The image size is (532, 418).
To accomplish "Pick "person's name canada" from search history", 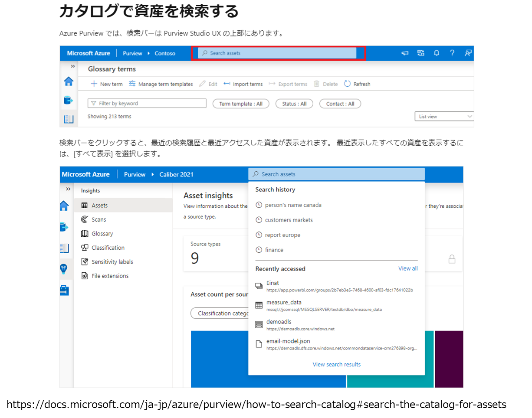I will [293, 205].
